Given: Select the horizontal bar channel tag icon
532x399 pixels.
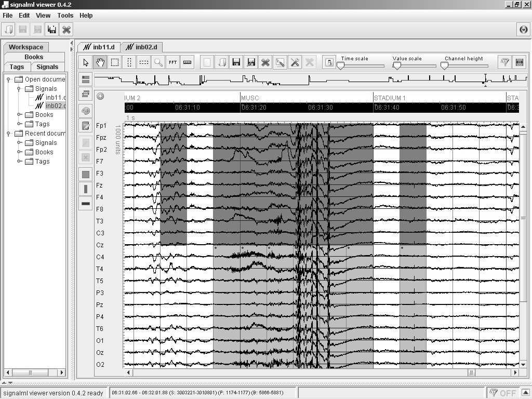Looking at the screenshot, I should click(86, 204).
